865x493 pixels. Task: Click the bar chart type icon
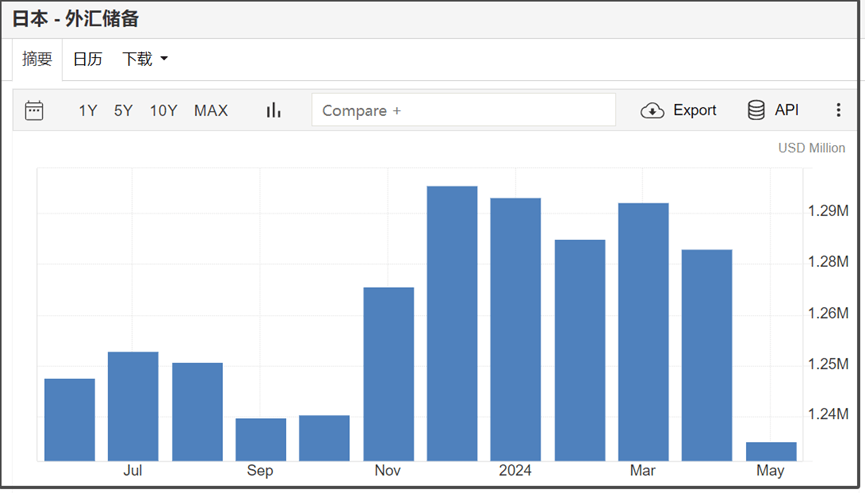point(273,110)
